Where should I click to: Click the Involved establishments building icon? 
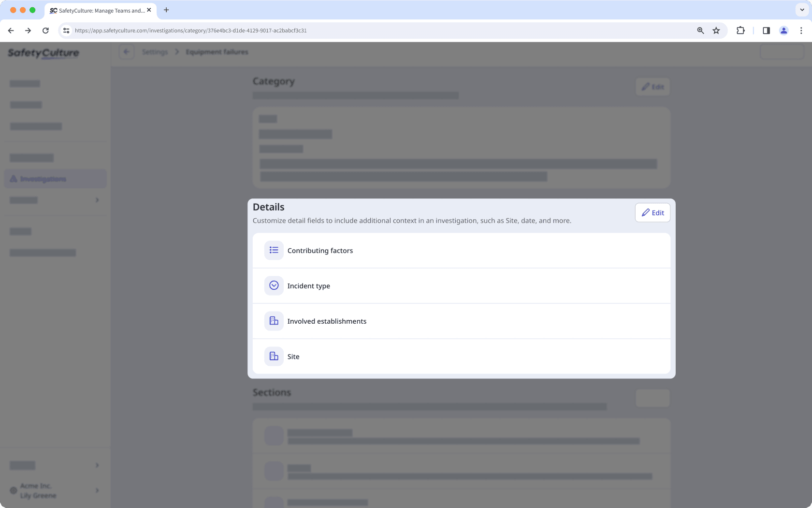click(274, 321)
